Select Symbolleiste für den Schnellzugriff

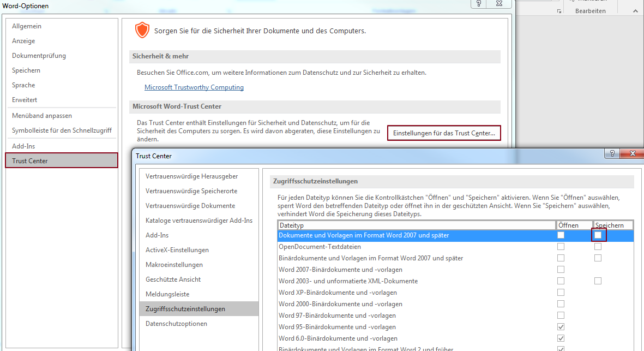[62, 130]
